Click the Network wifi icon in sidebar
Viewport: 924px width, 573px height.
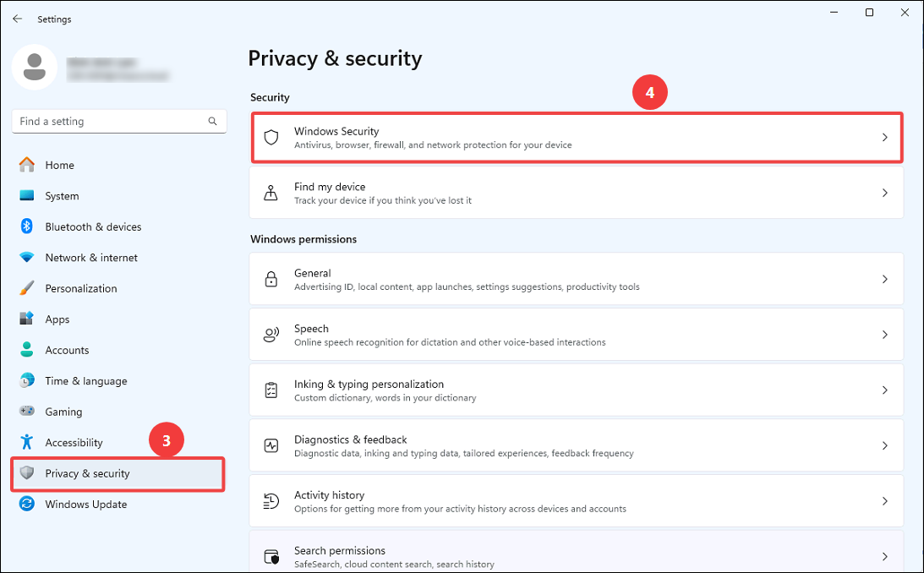pyautogui.click(x=26, y=258)
